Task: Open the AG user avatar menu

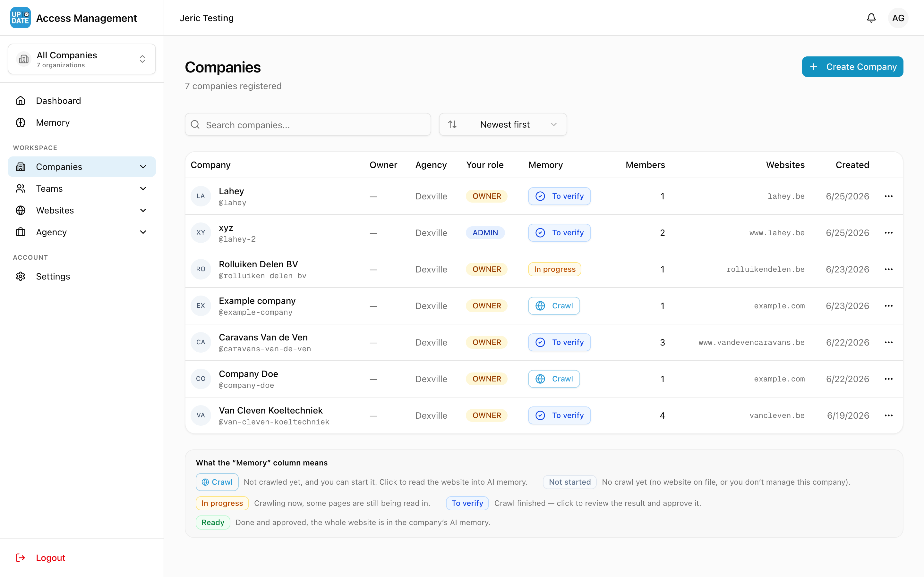Action: click(x=898, y=18)
